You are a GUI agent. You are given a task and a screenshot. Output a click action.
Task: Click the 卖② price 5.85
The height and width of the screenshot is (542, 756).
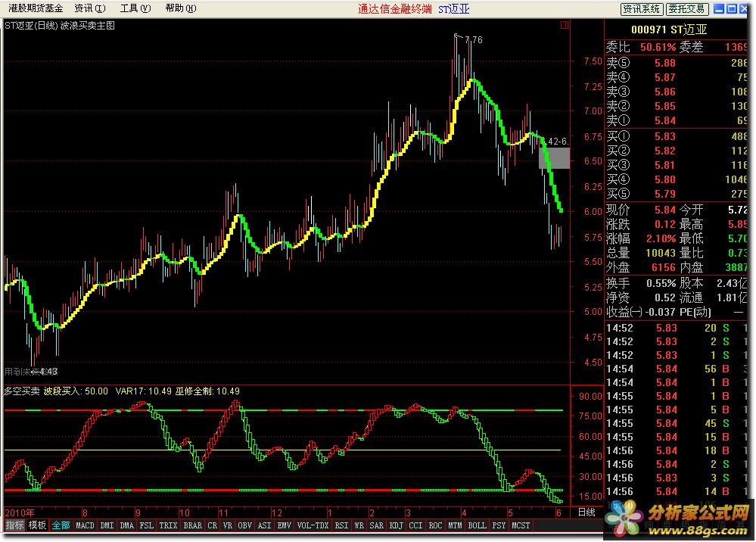pyautogui.click(x=665, y=107)
